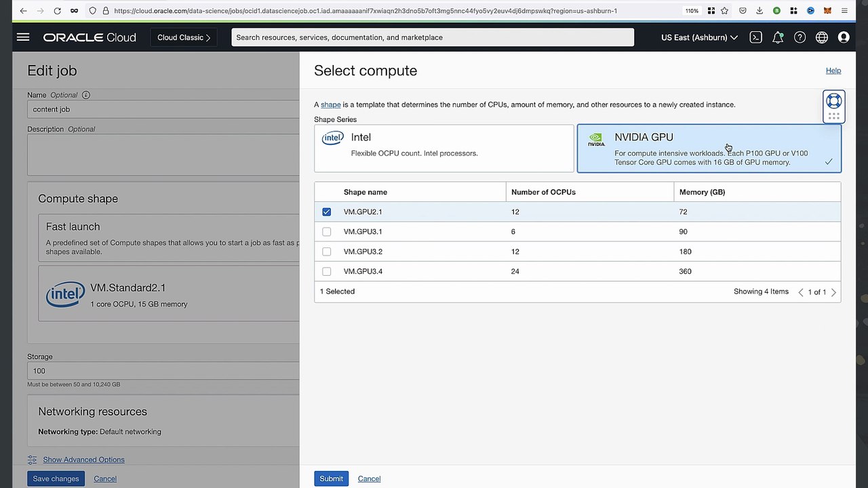The image size is (868, 488).
Task: Click the shield tracking protection icon
Action: (93, 11)
